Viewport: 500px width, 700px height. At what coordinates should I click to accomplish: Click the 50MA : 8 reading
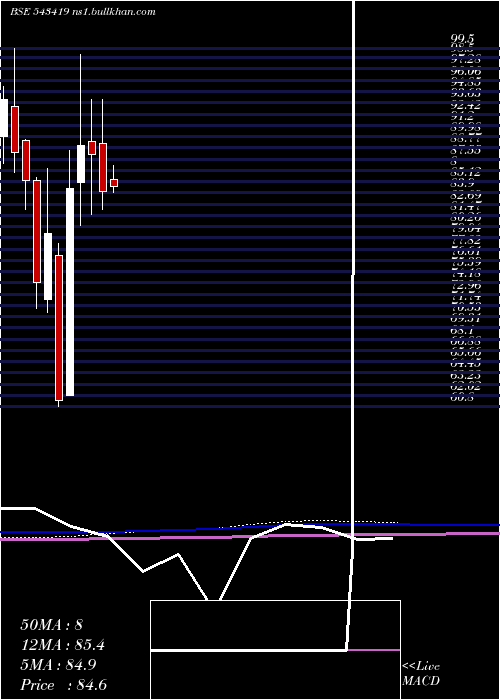(x=51, y=625)
